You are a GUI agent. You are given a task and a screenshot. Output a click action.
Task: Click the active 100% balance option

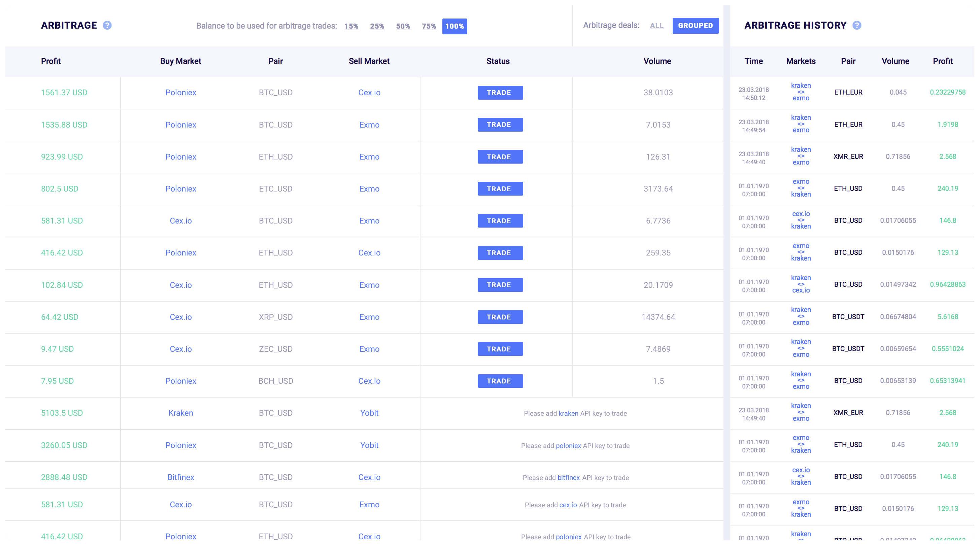click(x=454, y=26)
